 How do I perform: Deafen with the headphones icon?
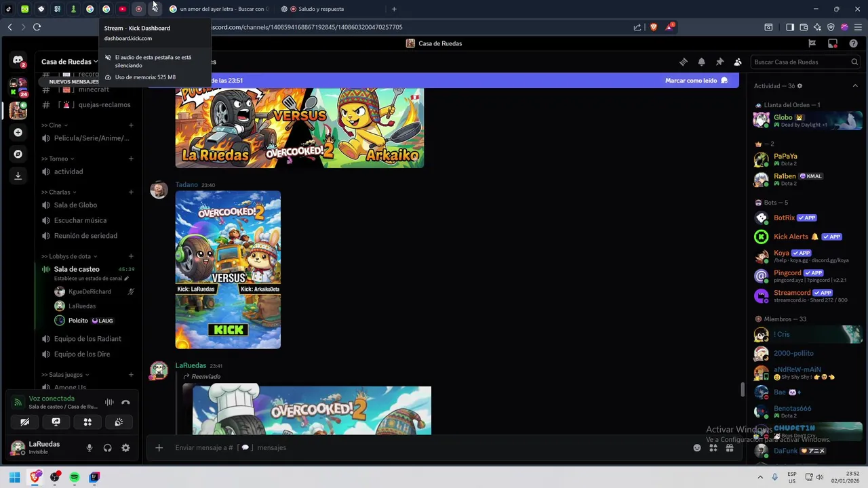click(x=107, y=448)
